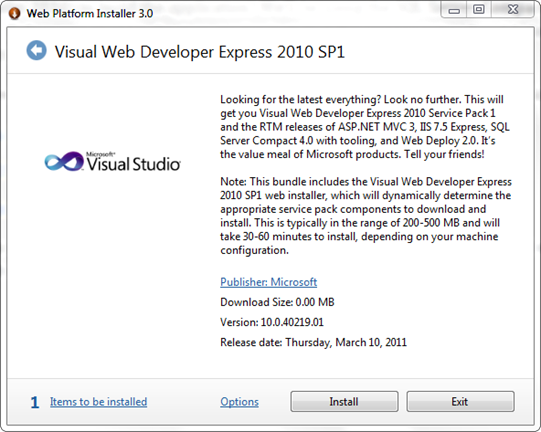The width and height of the screenshot is (541, 432).
Task: Quit the installer via the Exit button
Action: pyautogui.click(x=460, y=402)
